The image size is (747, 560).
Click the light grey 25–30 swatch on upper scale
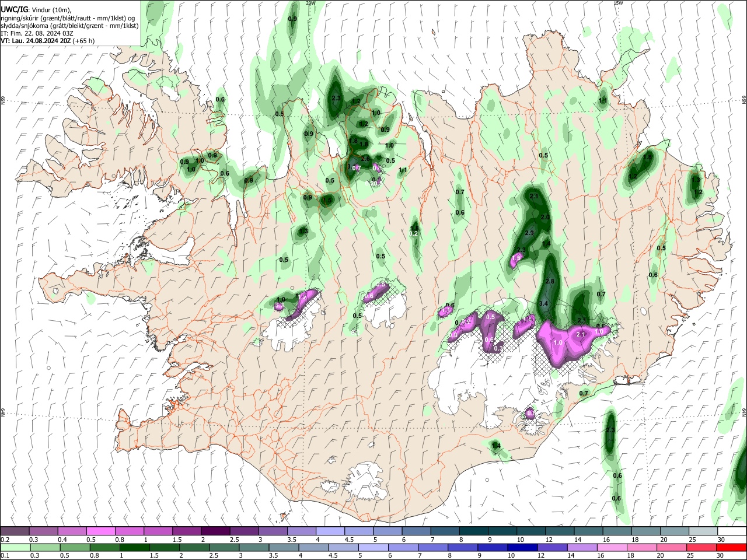[x=703, y=531]
